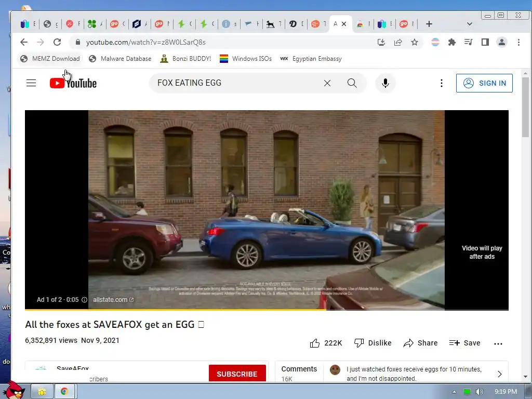
Task: Click the 9:19 PM clock
Action: [x=506, y=392]
